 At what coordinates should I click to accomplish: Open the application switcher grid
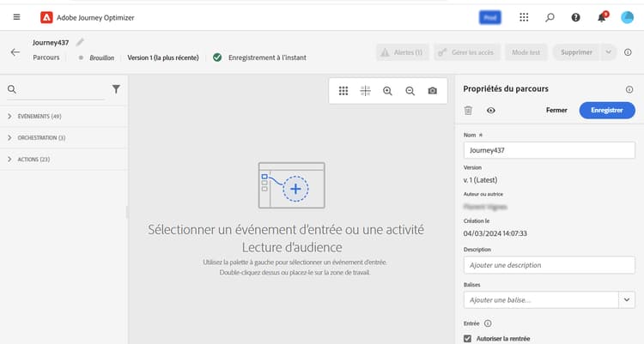(524, 17)
